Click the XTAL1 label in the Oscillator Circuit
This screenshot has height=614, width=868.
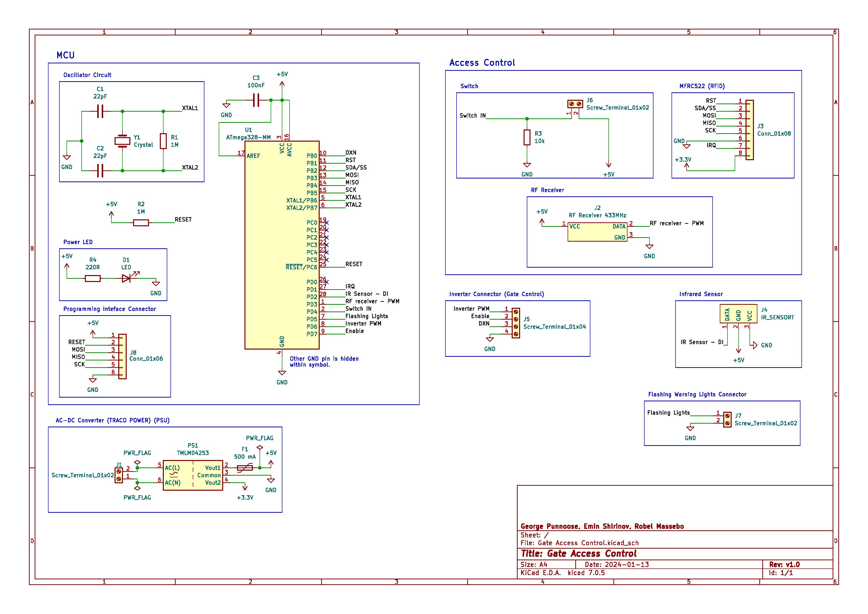[190, 108]
